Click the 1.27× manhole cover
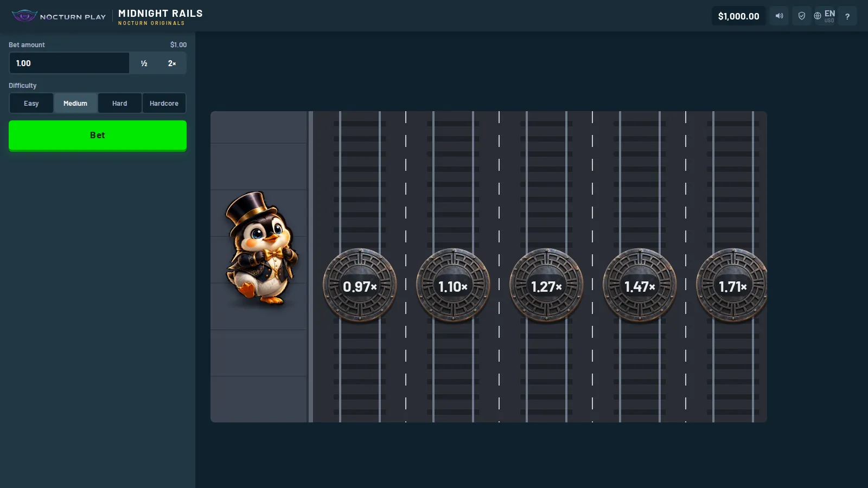 point(546,286)
